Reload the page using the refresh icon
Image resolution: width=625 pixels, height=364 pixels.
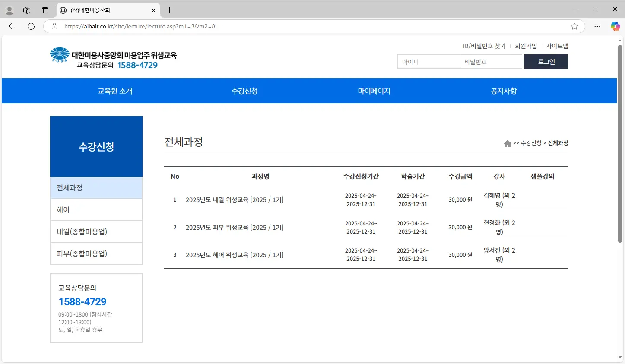pyautogui.click(x=31, y=26)
